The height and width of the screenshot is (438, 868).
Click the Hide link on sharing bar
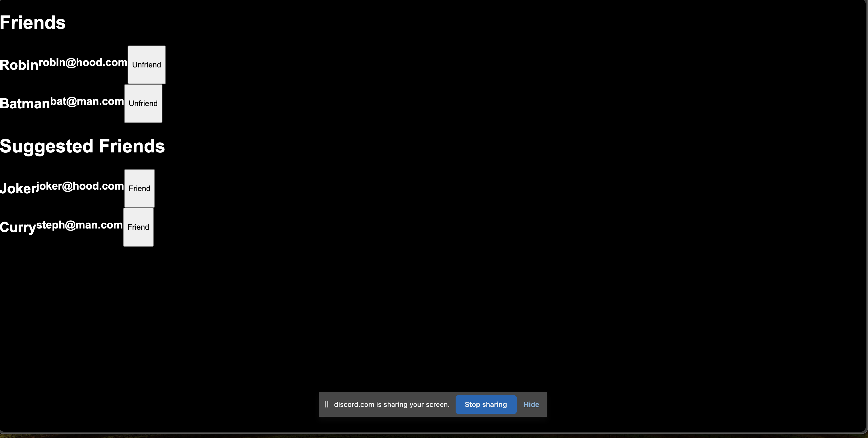531,404
